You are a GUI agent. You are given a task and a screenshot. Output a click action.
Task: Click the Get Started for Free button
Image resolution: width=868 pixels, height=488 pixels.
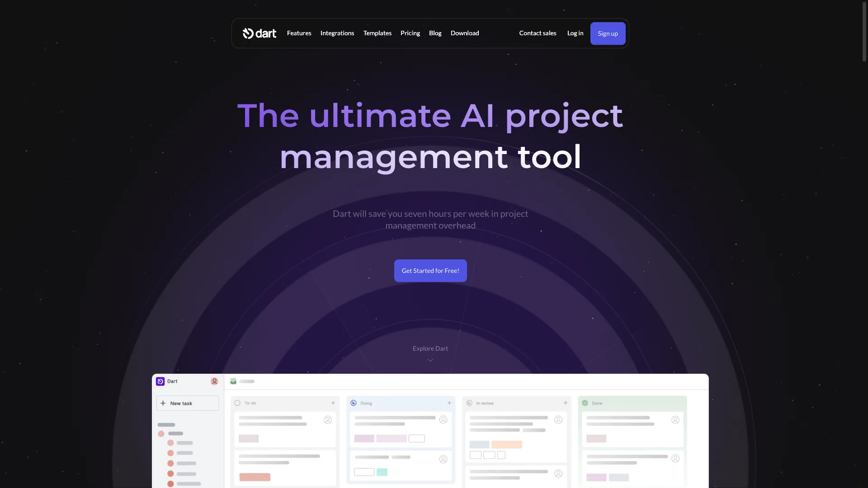[430, 271]
